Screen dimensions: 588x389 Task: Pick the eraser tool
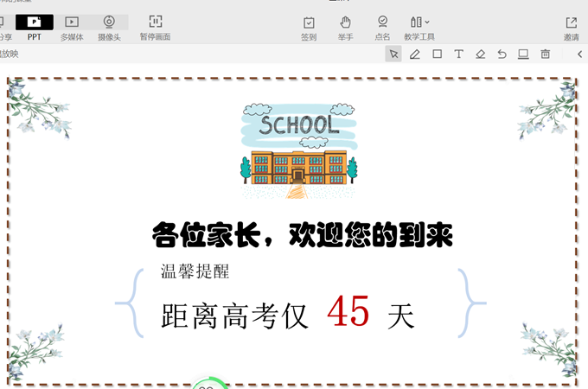[x=481, y=54]
